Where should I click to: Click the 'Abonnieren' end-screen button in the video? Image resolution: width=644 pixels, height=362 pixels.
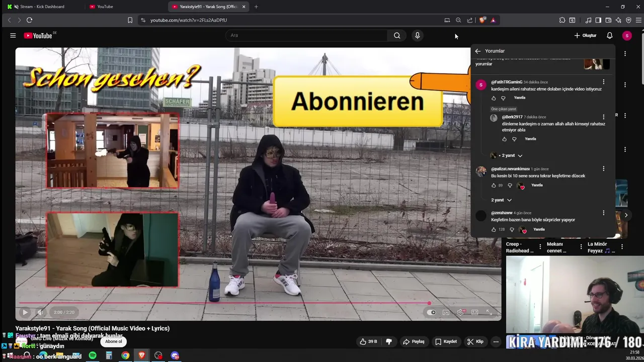coord(358,101)
